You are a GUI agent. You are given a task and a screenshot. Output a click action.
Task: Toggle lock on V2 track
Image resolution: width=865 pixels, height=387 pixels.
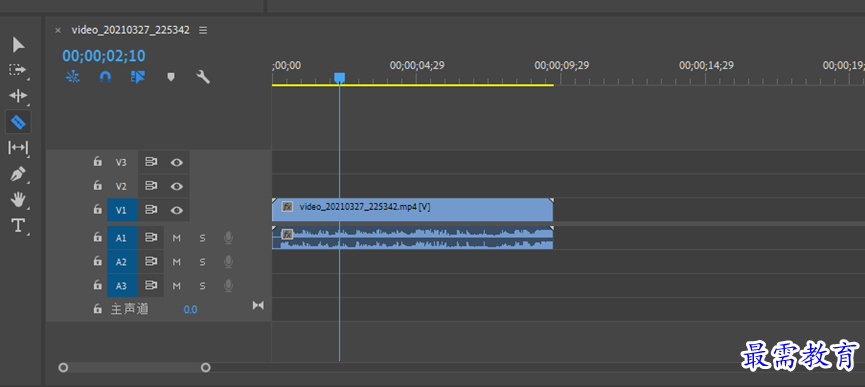[98, 186]
